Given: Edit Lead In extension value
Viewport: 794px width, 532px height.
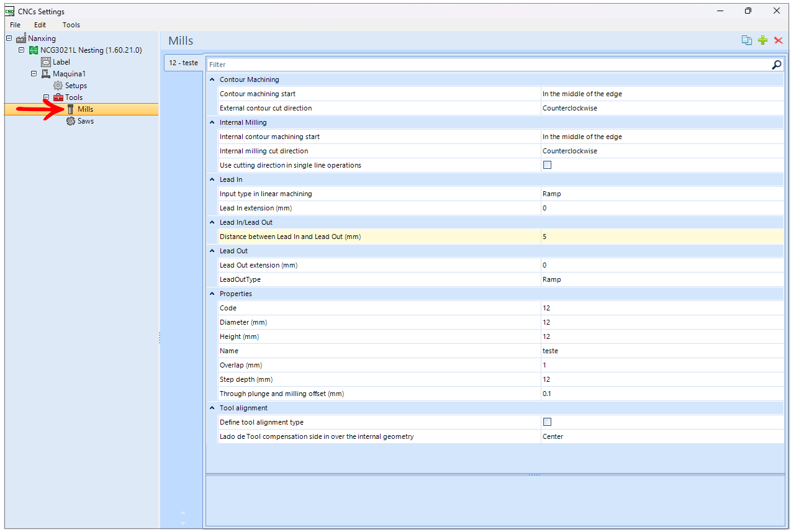Looking at the screenshot, I should pyautogui.click(x=662, y=208).
